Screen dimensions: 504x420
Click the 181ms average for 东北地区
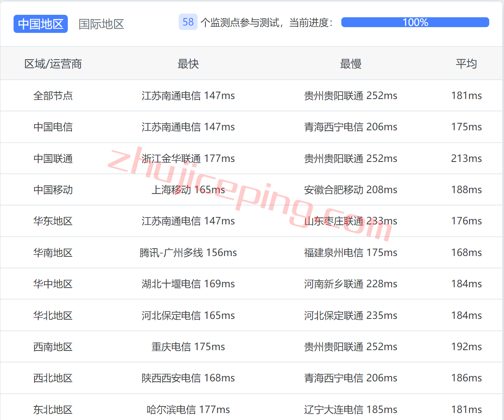click(466, 410)
